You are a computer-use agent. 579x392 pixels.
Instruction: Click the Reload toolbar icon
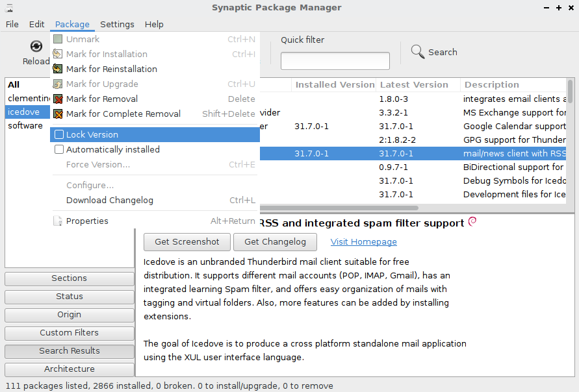pyautogui.click(x=36, y=47)
